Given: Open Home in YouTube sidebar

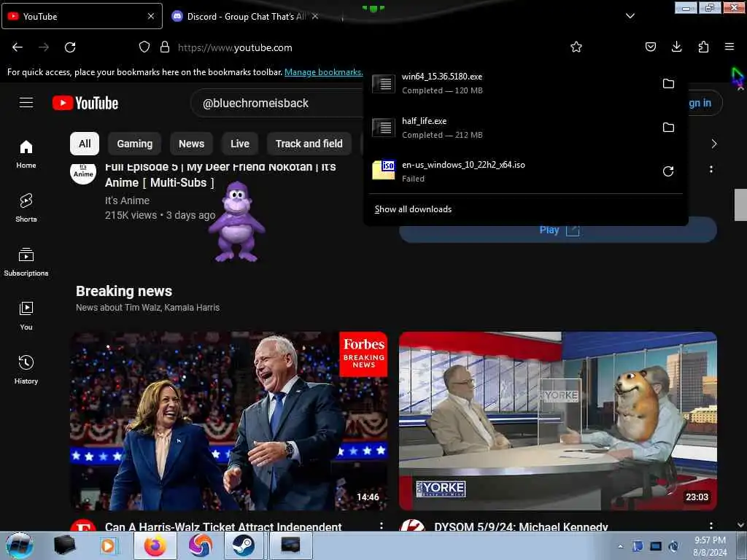Looking at the screenshot, I should pos(26,155).
